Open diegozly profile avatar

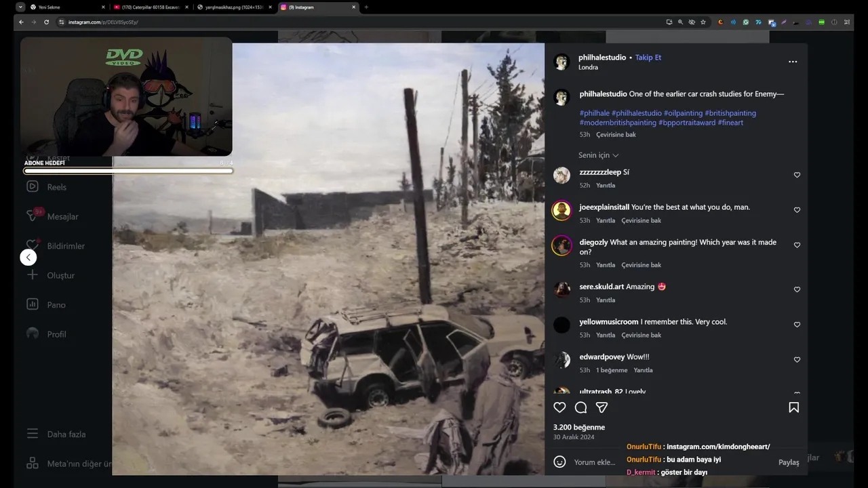click(561, 245)
